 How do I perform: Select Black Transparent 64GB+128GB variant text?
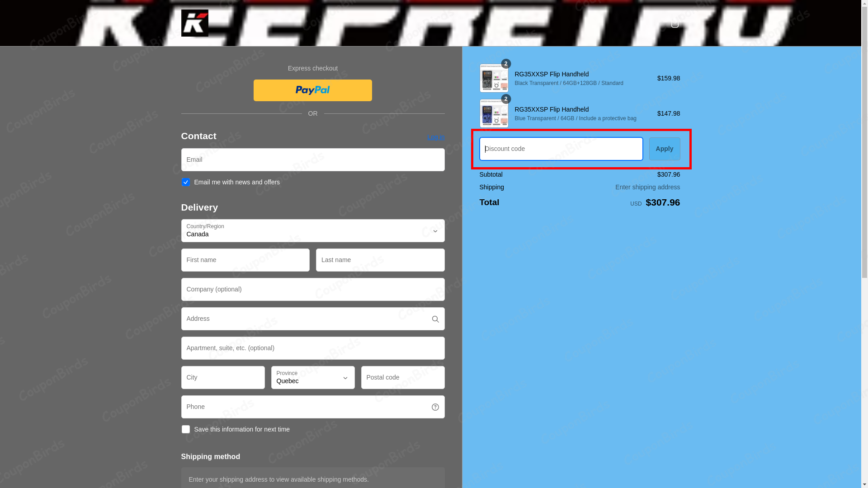569,83
